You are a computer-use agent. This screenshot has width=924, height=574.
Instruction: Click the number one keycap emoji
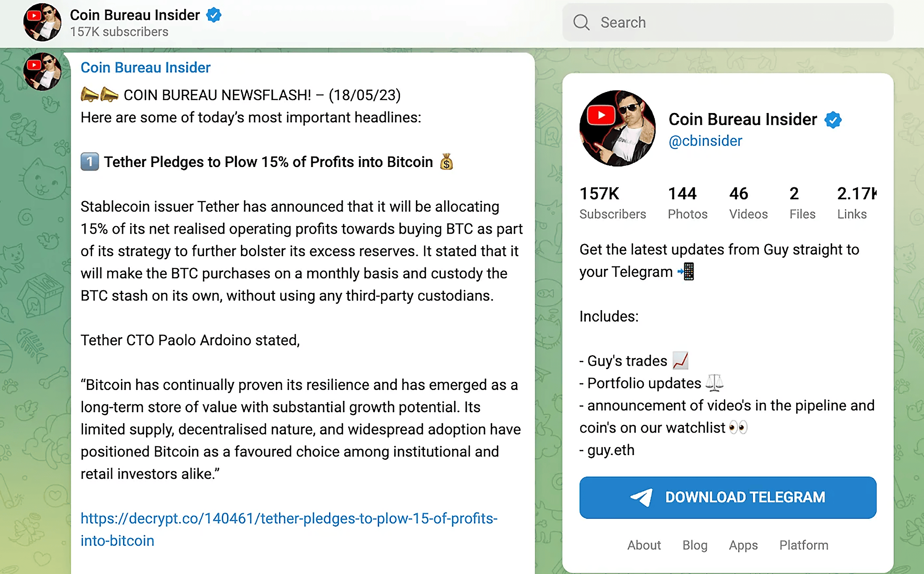(x=89, y=162)
